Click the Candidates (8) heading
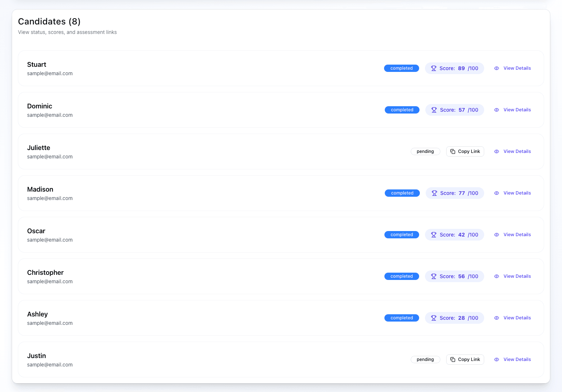Image resolution: width=562 pixels, height=392 pixels. pos(49,22)
